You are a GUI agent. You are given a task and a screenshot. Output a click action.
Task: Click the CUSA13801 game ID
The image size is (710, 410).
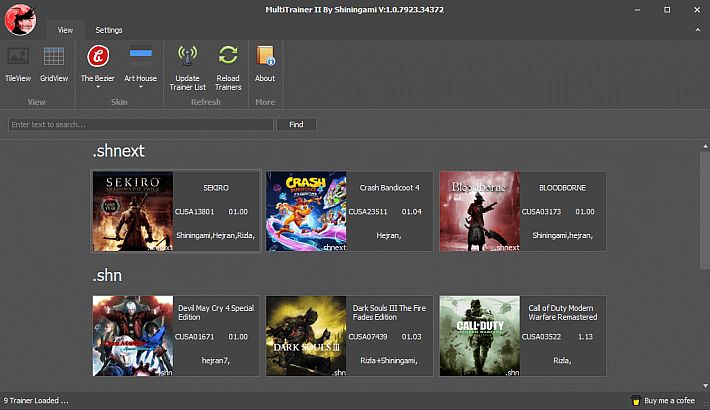(195, 212)
